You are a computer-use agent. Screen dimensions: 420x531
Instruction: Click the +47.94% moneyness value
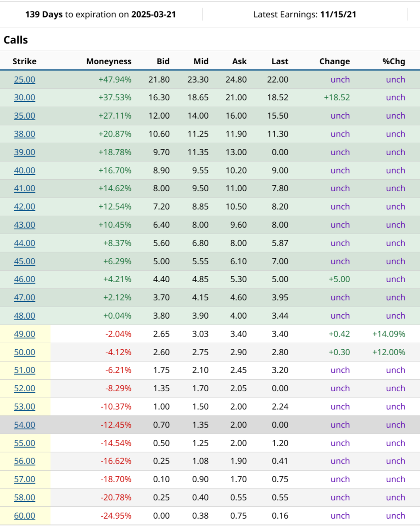pyautogui.click(x=115, y=79)
